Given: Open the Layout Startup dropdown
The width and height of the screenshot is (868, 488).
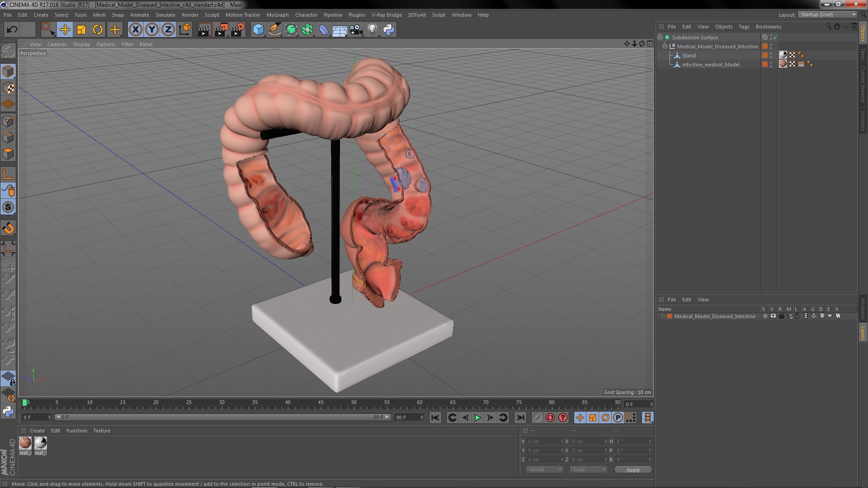Looking at the screenshot, I should click(828, 14).
